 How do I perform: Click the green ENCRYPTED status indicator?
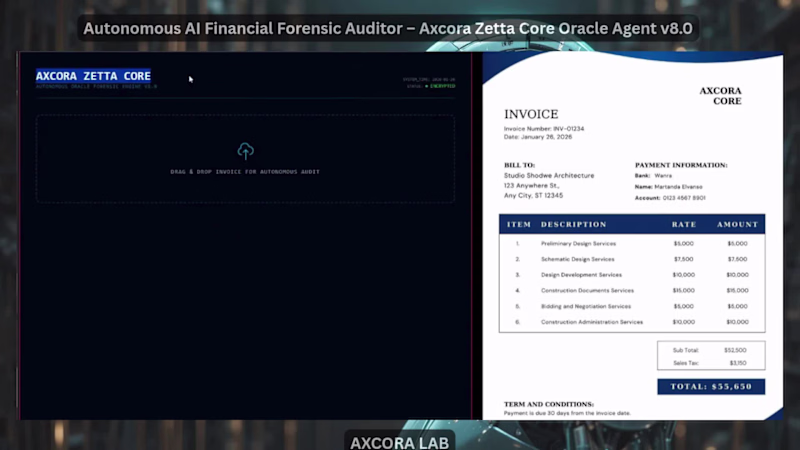[440, 86]
